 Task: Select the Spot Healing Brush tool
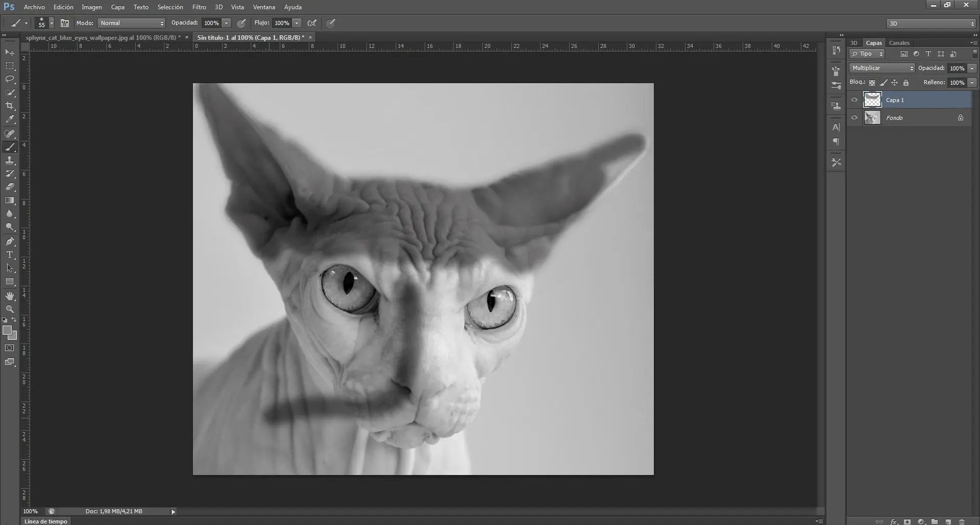[x=10, y=134]
